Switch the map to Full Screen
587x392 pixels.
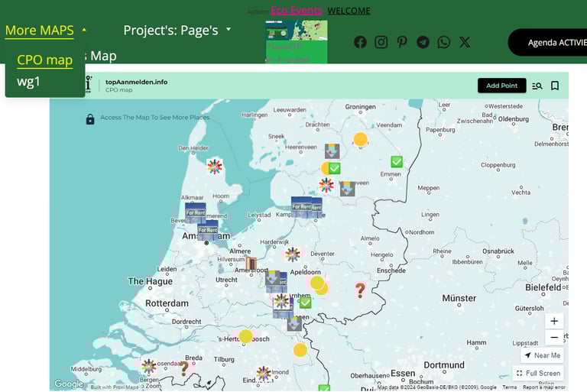coord(538,374)
